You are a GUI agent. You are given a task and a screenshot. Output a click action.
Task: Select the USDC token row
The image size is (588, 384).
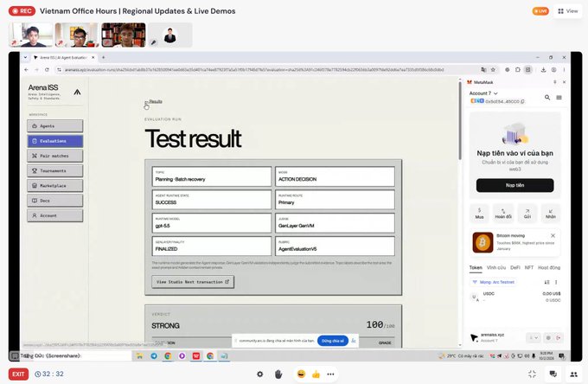point(514,297)
